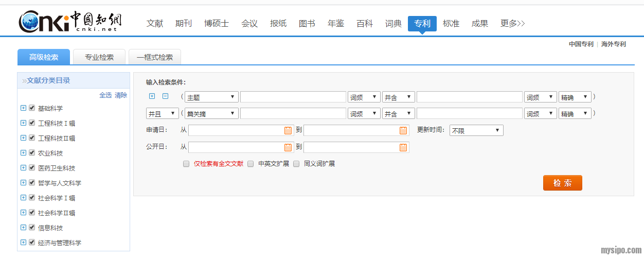644x257 pixels.
Task: Click 清除 to clear category selections
Action: click(x=121, y=95)
